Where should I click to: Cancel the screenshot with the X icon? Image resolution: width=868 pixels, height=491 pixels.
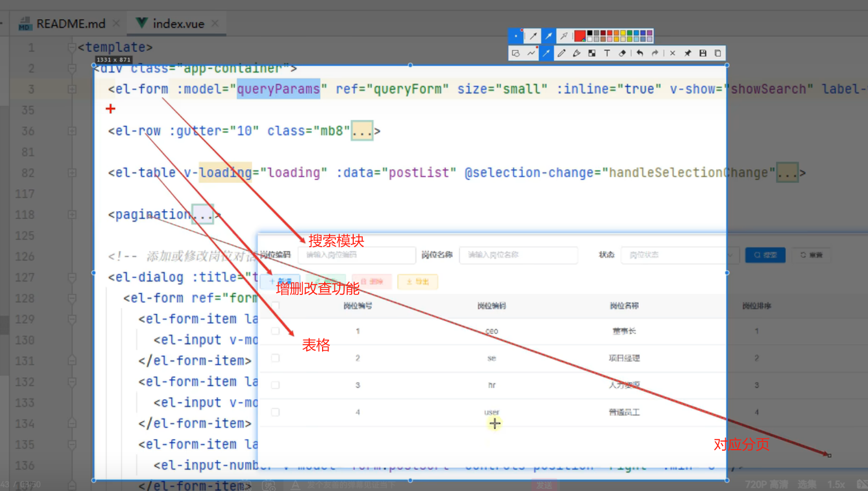pyautogui.click(x=673, y=53)
